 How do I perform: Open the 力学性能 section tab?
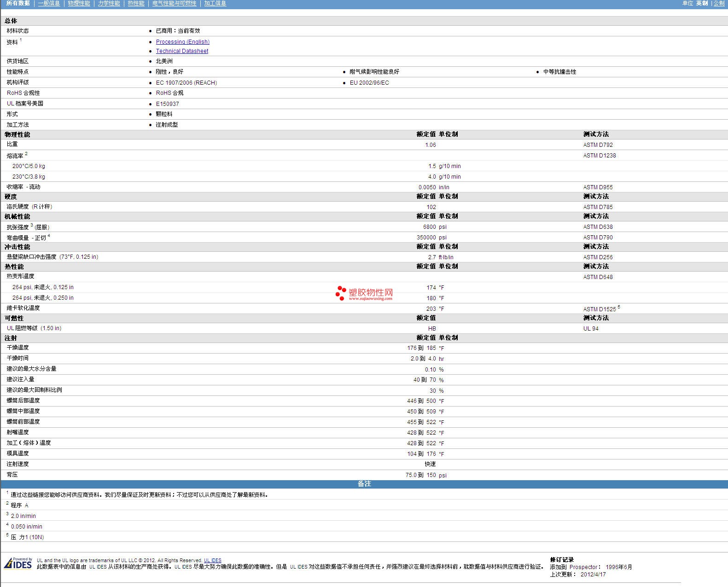(x=109, y=3)
